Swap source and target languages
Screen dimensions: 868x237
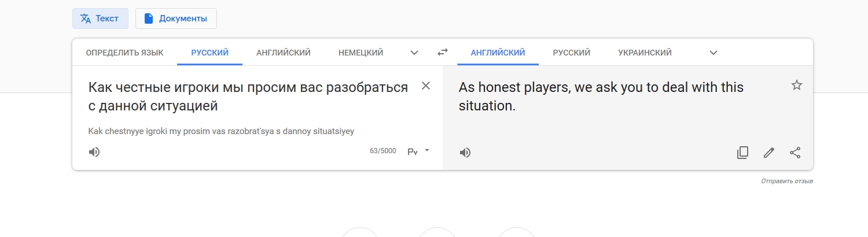tap(443, 53)
